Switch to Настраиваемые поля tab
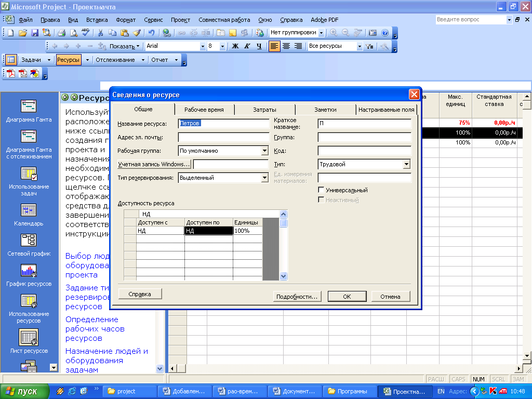The width and height of the screenshot is (532, 399). click(x=386, y=110)
